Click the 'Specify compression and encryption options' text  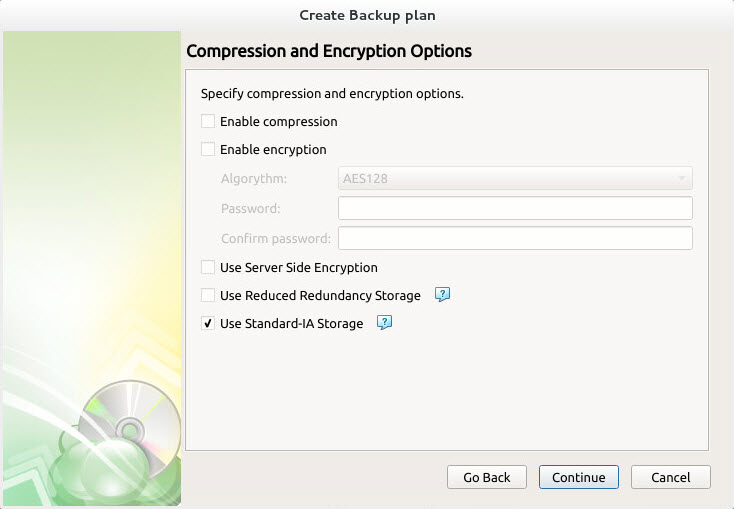(x=332, y=94)
